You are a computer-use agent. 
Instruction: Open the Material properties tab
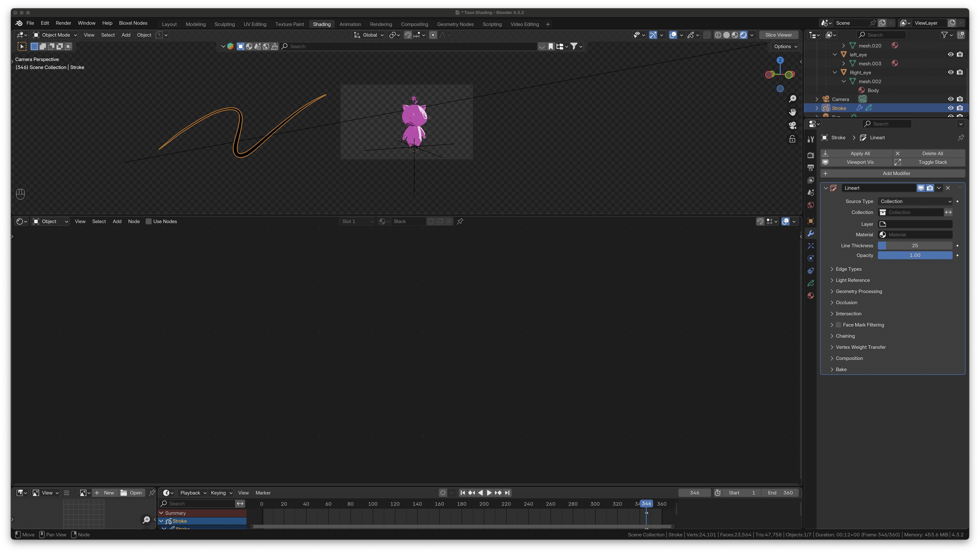(811, 296)
